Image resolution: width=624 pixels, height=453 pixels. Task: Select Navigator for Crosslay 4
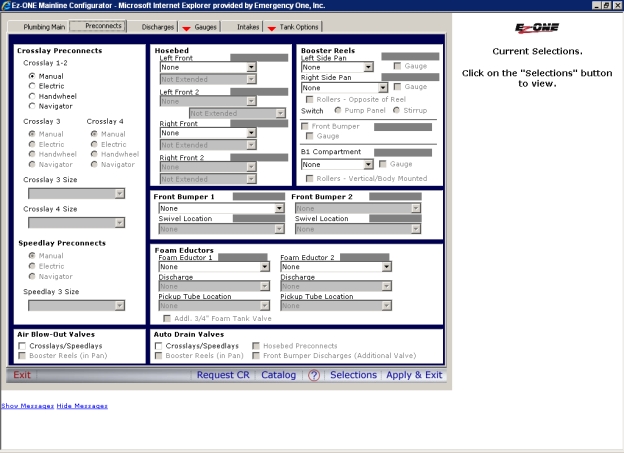[94, 164]
